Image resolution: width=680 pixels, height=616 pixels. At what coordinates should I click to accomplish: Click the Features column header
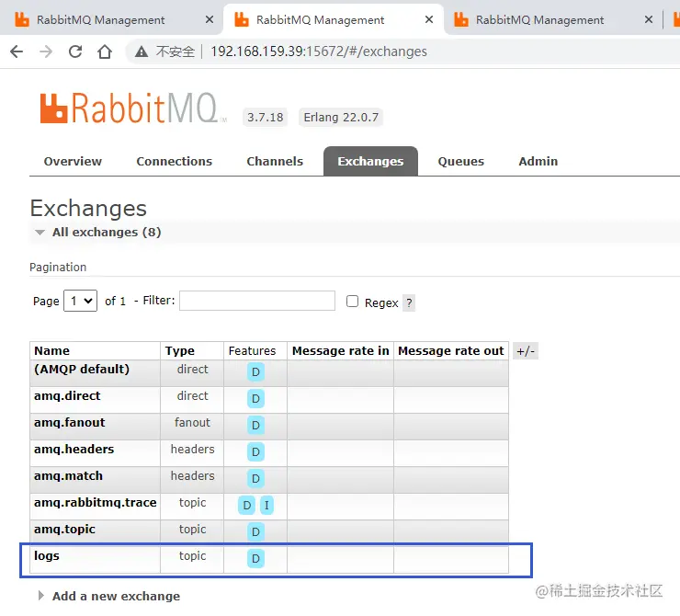(252, 350)
